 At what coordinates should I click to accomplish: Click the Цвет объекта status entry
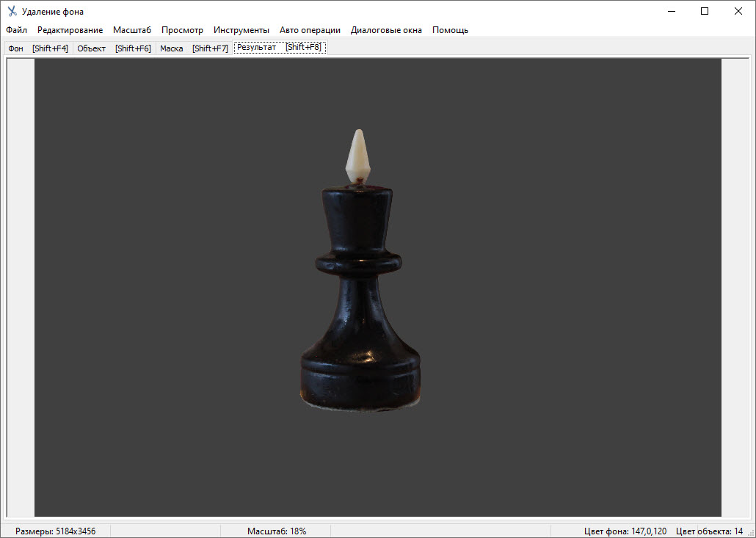coord(709,531)
